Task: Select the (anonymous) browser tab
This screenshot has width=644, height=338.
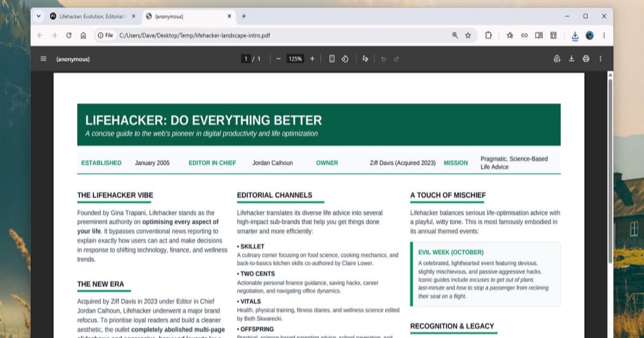Action: [189, 16]
